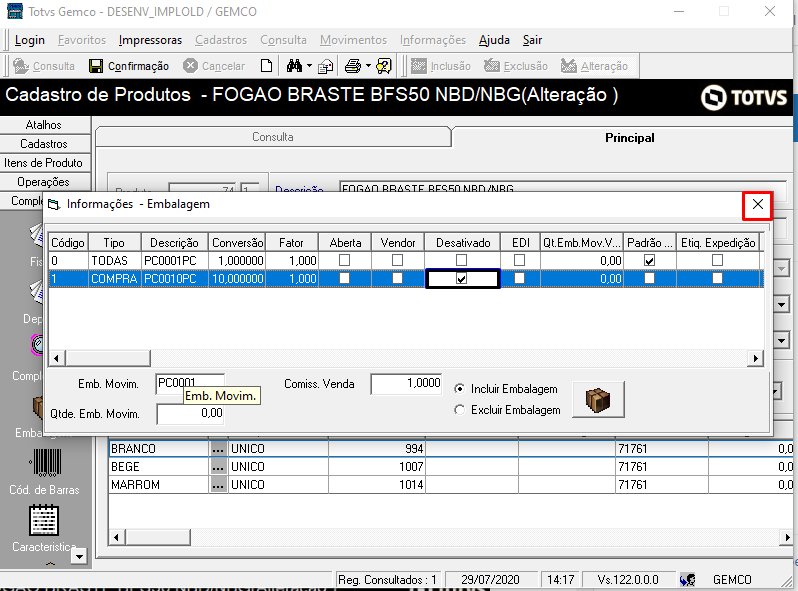Click the Sair menu item
Viewport: 798px width, 591px height.
532,40
